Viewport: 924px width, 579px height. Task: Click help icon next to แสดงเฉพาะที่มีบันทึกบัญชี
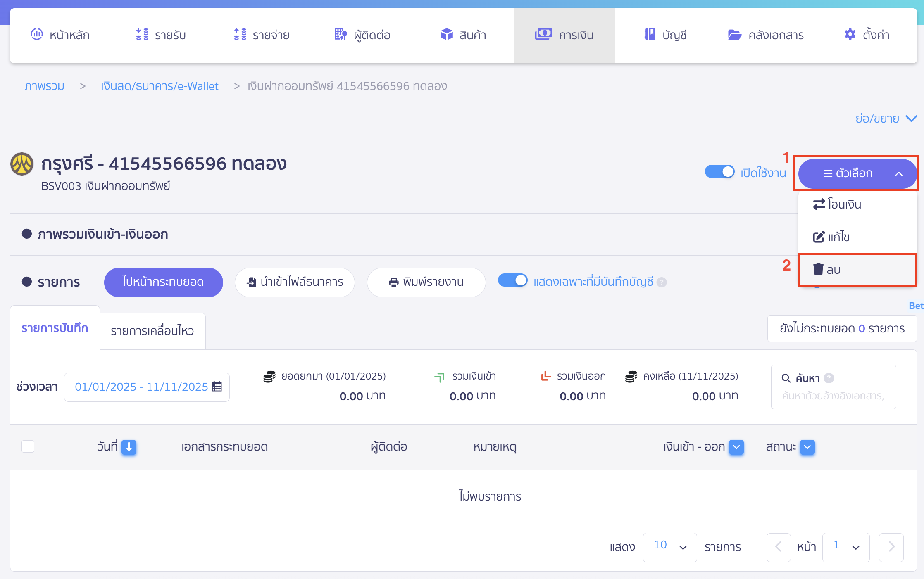point(662,282)
